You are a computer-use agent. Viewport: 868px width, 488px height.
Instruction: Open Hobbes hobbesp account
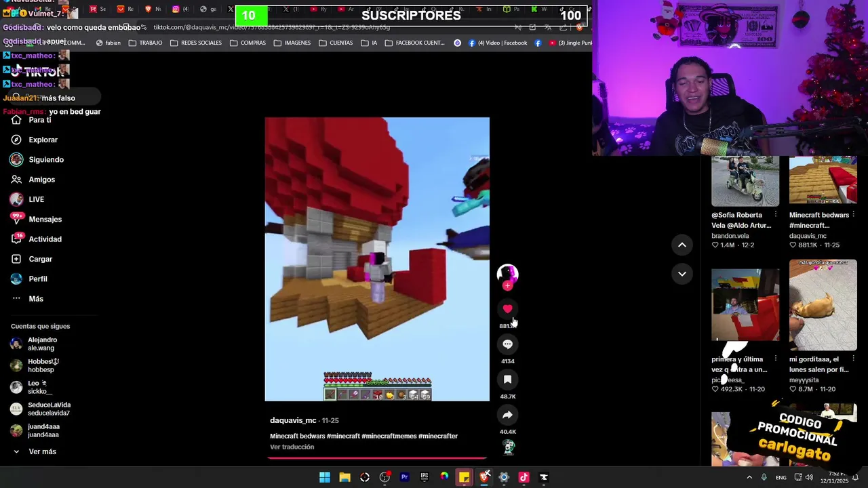(x=35, y=365)
